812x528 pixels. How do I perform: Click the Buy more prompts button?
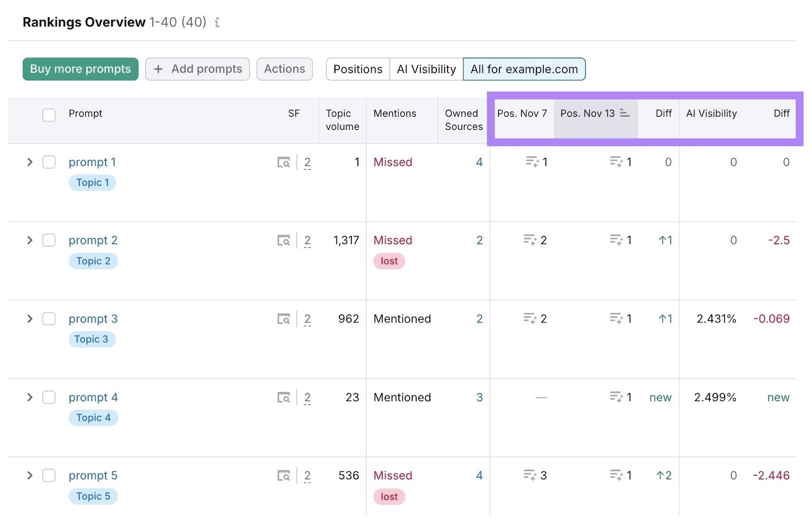click(x=80, y=69)
